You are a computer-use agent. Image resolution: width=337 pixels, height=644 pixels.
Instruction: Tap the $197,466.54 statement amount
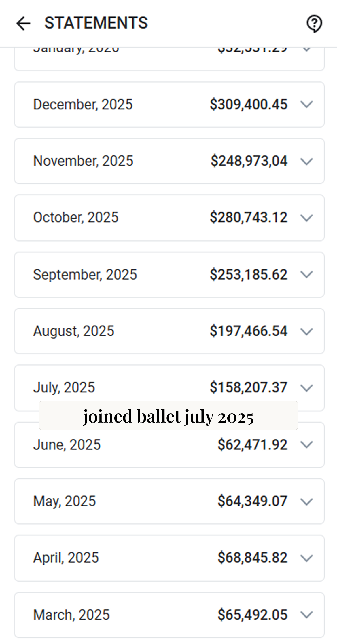point(249,331)
